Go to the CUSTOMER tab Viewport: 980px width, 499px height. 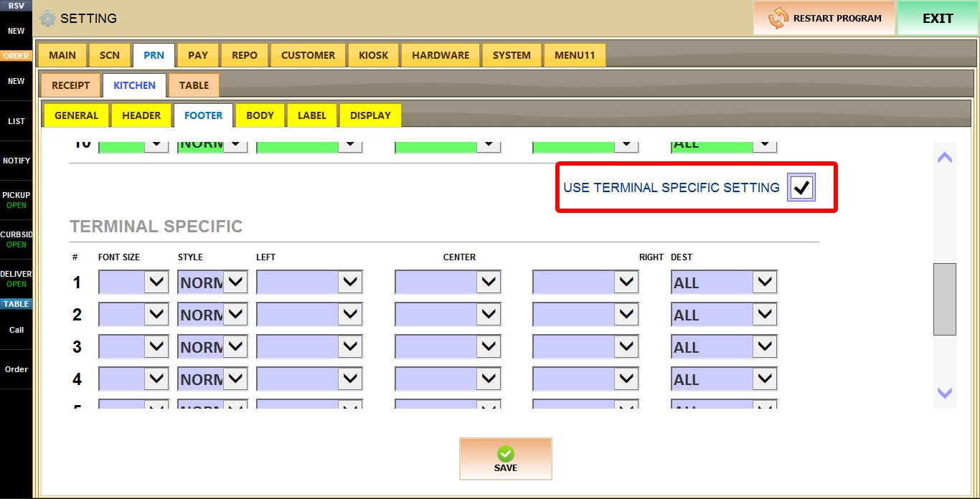point(308,55)
